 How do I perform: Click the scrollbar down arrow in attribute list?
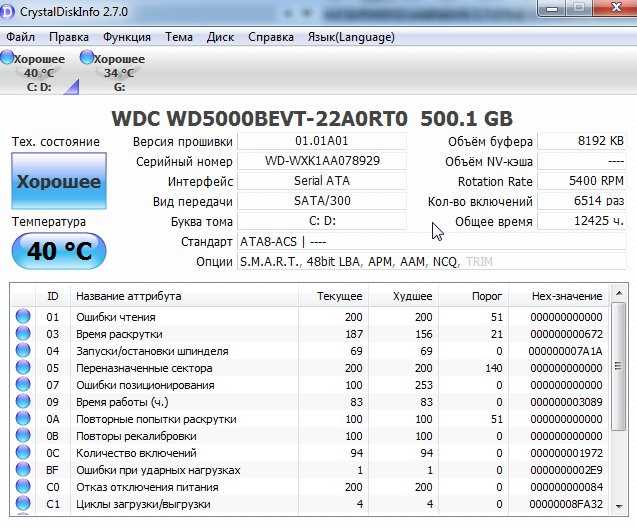[619, 506]
